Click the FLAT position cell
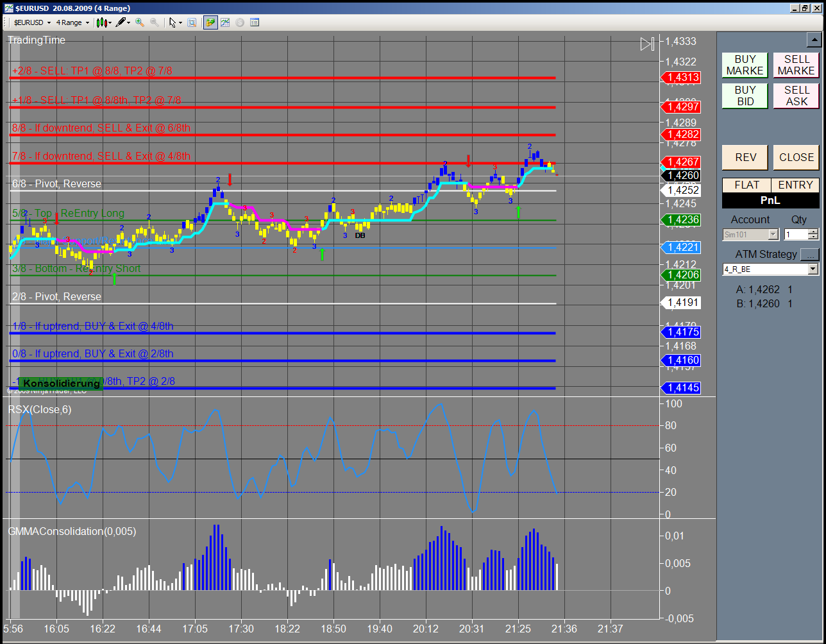 pyautogui.click(x=746, y=185)
